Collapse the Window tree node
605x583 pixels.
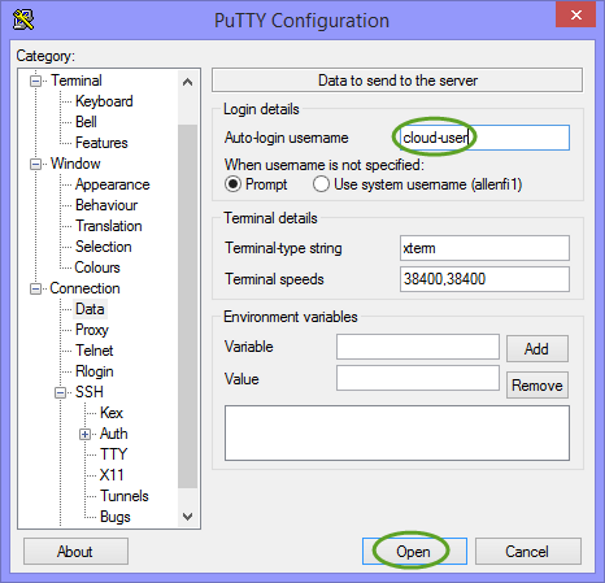point(36,164)
